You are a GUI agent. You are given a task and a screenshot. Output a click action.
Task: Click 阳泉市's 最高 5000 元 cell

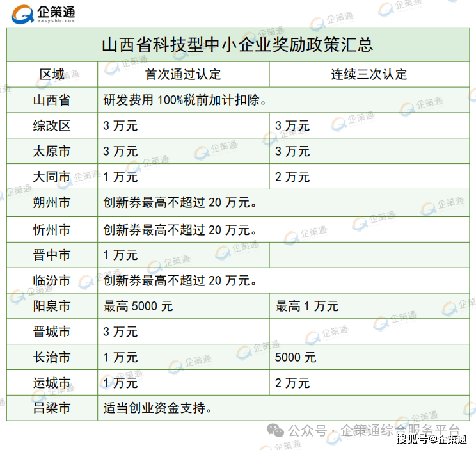[x=138, y=307]
